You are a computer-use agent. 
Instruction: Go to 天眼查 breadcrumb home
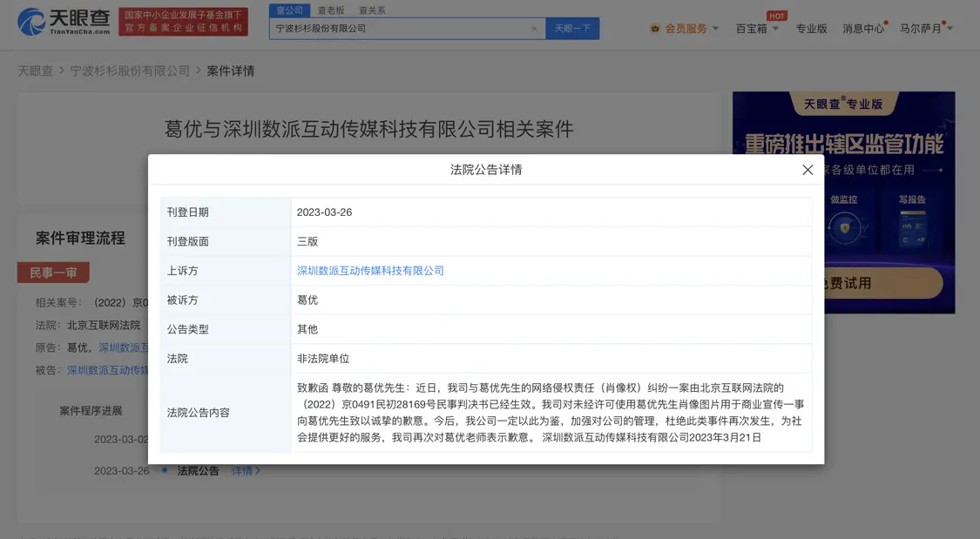point(35,71)
